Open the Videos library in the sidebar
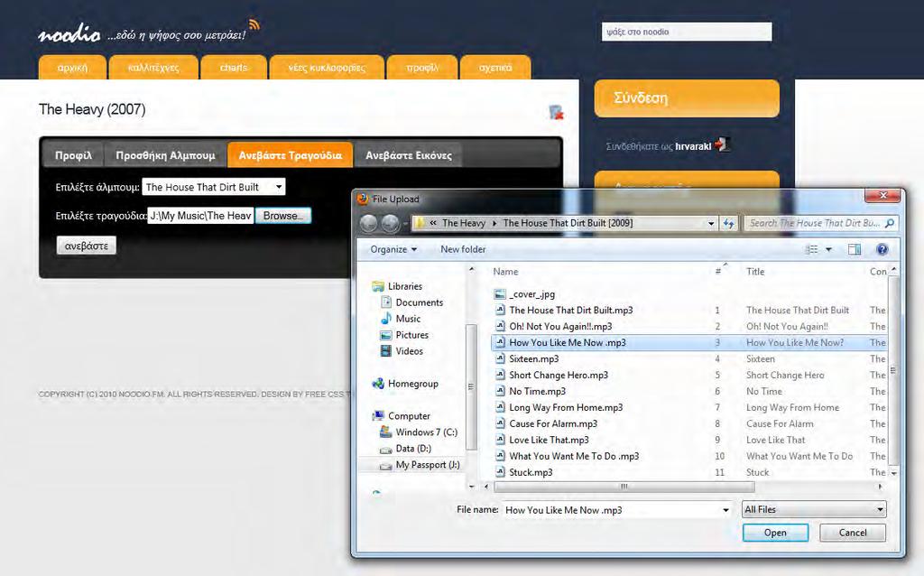Viewport: 924px width, 576px height. pyautogui.click(x=409, y=351)
